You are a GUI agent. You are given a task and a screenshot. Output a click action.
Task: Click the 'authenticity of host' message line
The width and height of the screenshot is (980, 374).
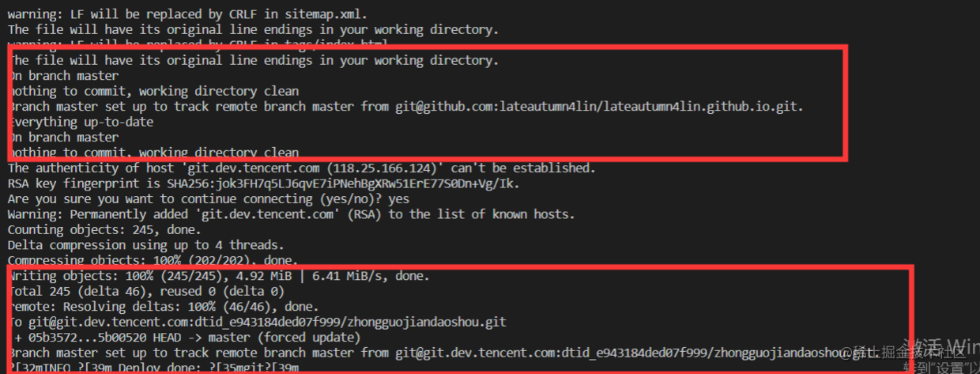300,168
